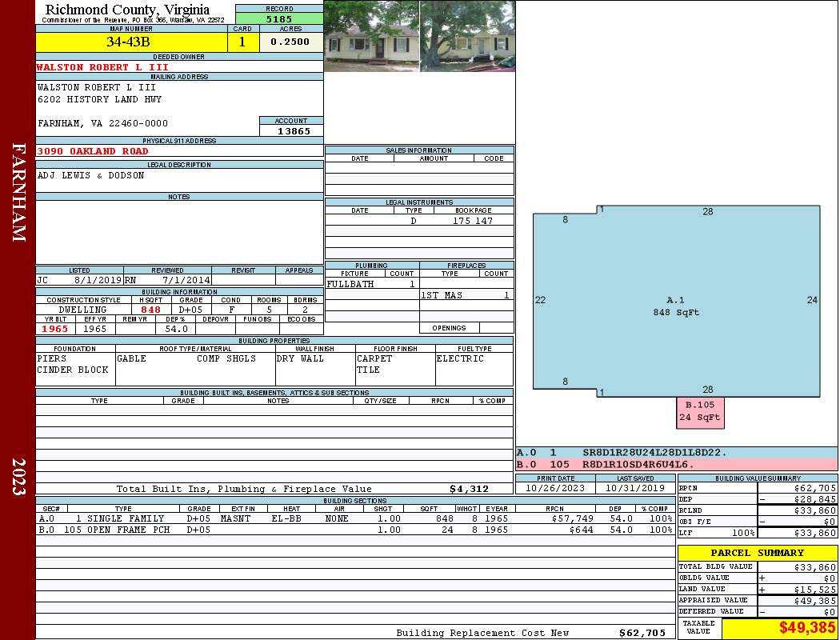
Task: Click the legal instrument book/page 175 147
Action: (x=472, y=221)
